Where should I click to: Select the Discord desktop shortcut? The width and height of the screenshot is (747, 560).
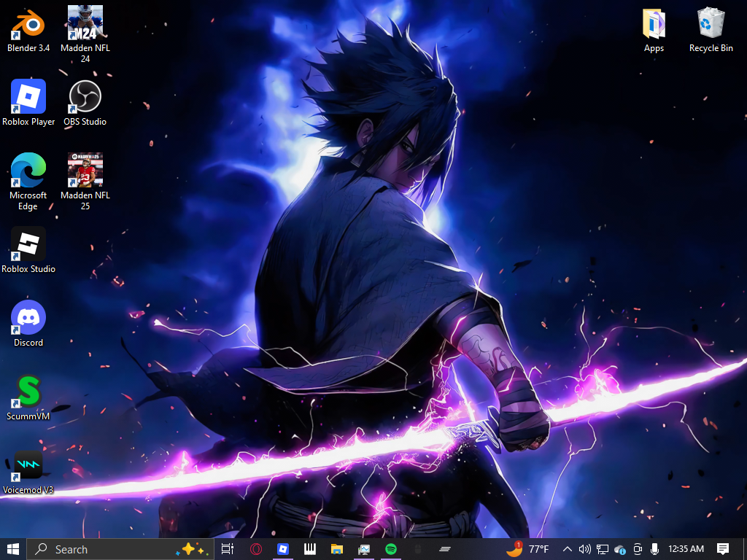tap(28, 324)
